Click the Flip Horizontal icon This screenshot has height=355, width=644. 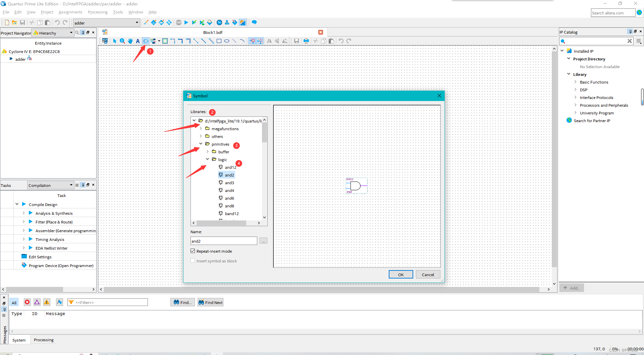point(269,41)
